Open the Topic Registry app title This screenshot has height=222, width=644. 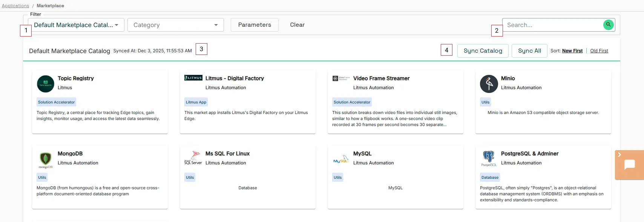(76, 78)
